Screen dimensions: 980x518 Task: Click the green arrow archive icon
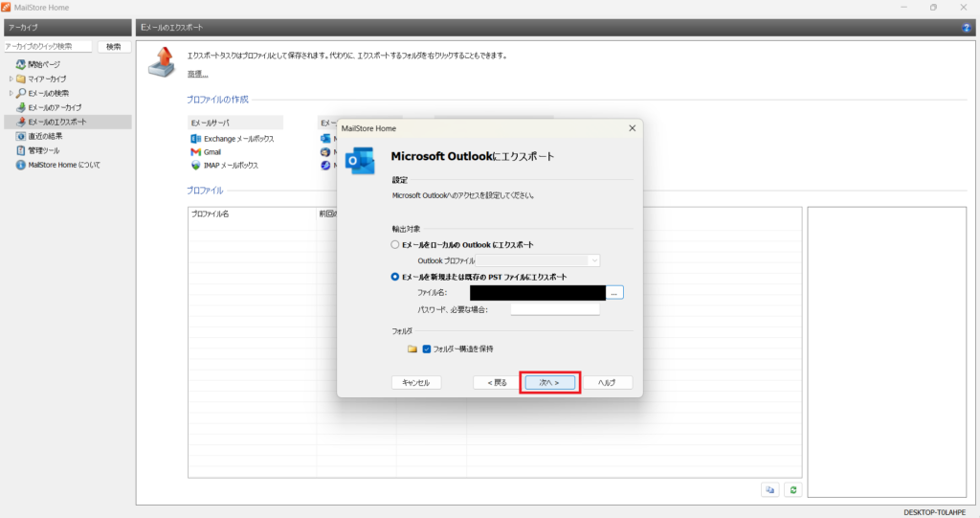tap(21, 107)
